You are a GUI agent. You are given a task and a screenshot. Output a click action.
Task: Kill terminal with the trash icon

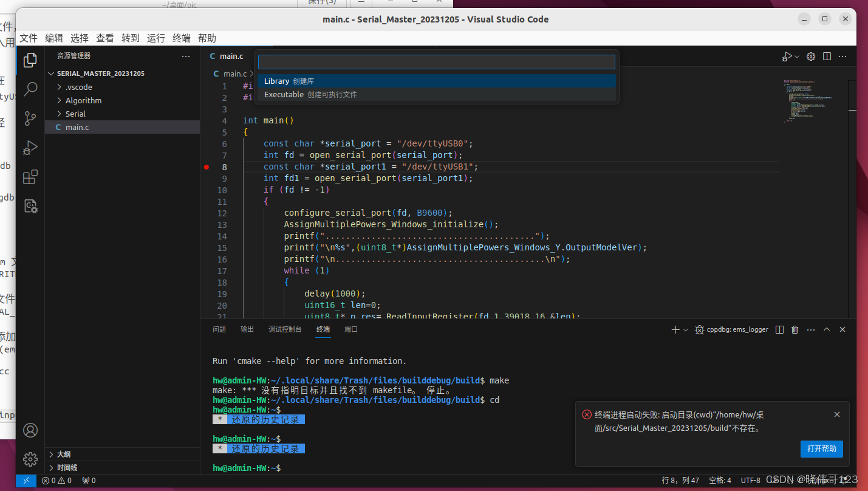pyautogui.click(x=795, y=329)
